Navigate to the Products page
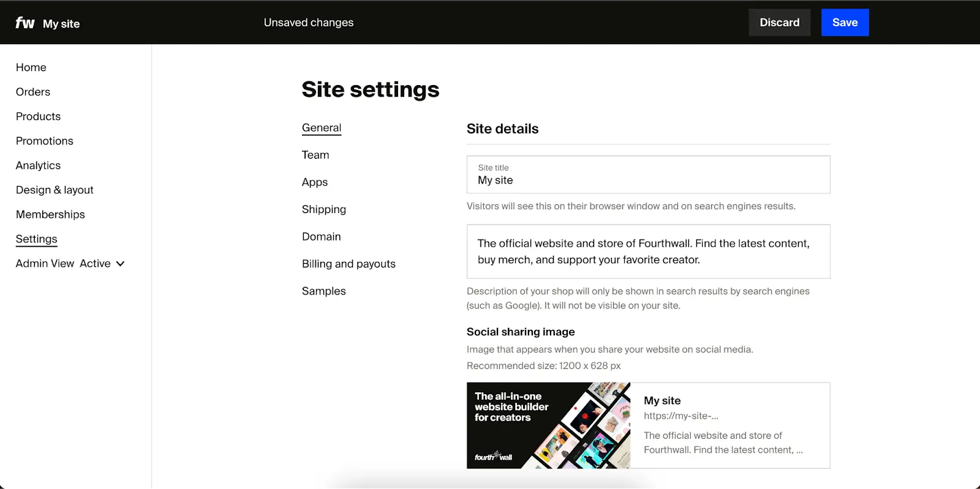Viewport: 980px width, 489px height. (x=38, y=116)
